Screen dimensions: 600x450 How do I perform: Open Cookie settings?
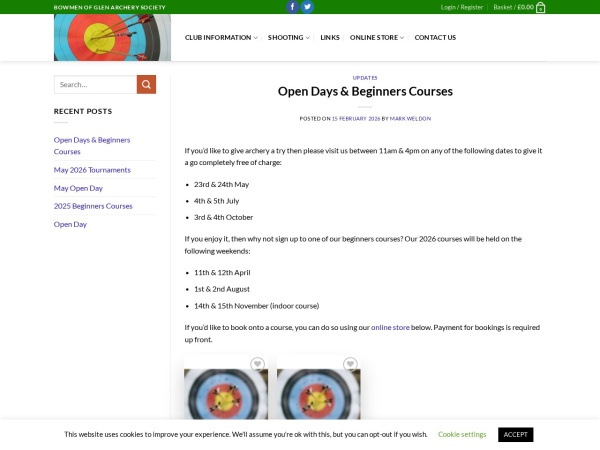pos(462,434)
